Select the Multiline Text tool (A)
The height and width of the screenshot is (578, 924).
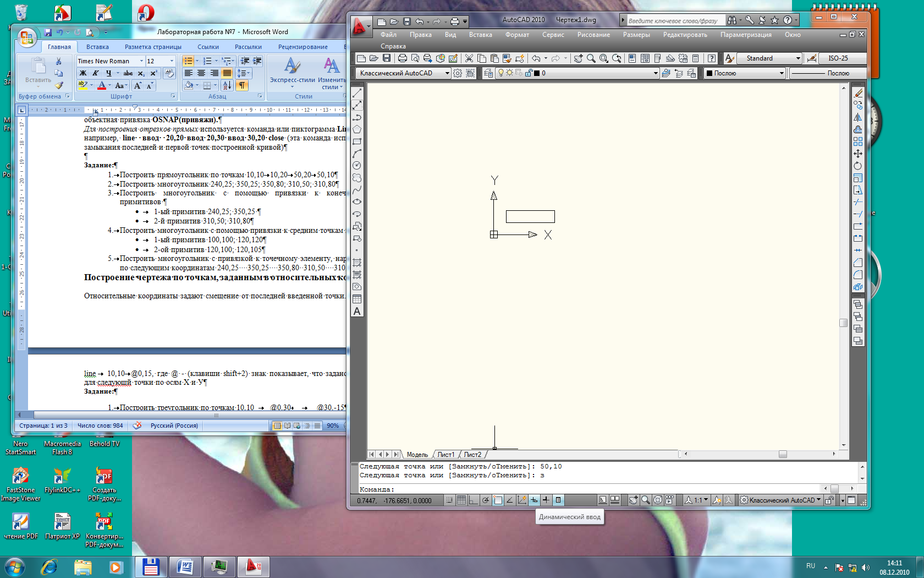pyautogui.click(x=357, y=312)
